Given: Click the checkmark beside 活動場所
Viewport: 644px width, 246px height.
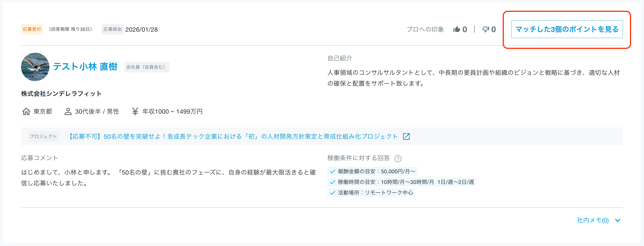Looking at the screenshot, I should (x=332, y=193).
